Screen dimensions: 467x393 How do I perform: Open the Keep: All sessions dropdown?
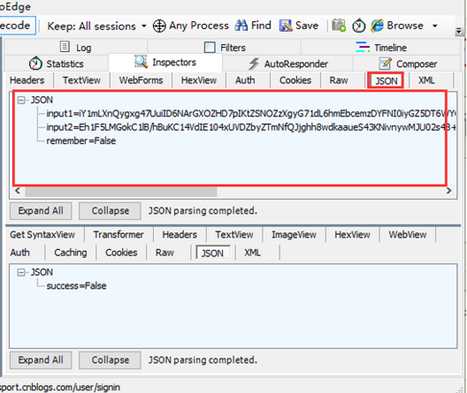click(97, 26)
